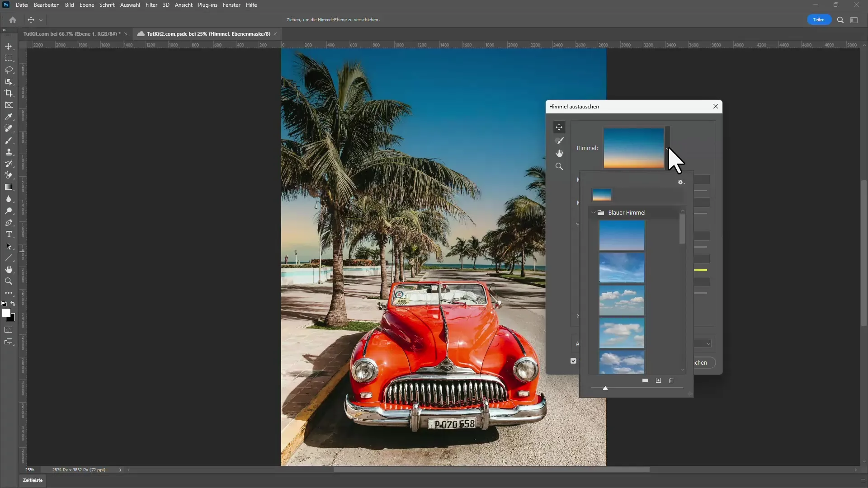
Task: Select the Frame tool
Action: pyautogui.click(x=9, y=105)
